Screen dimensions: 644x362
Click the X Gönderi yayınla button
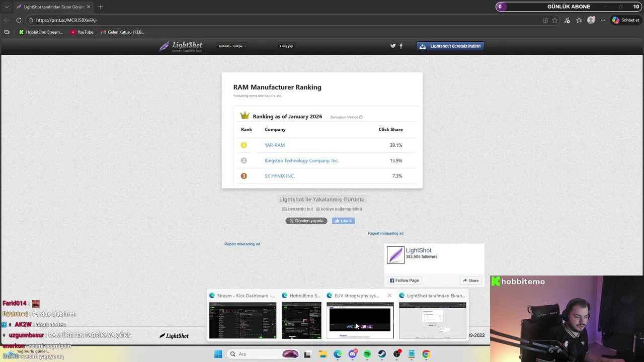tap(306, 221)
